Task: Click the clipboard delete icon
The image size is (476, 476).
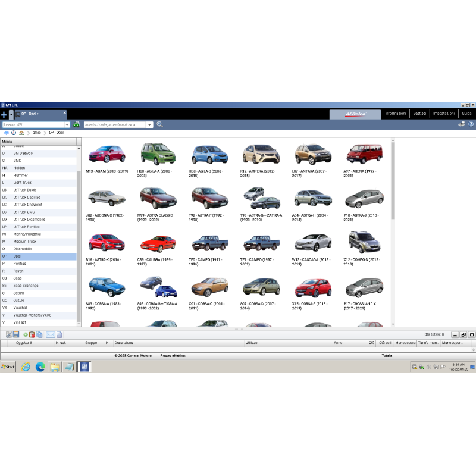Action: coord(32,334)
